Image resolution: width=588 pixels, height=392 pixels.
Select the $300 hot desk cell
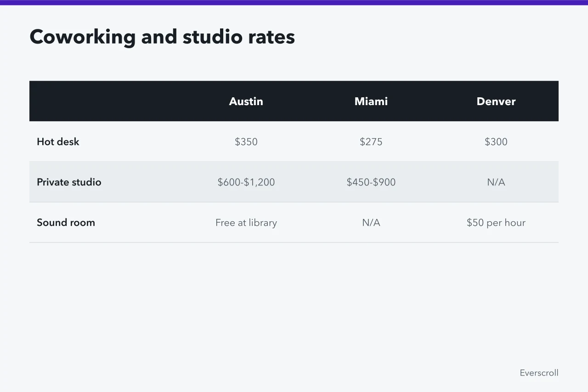496,142
